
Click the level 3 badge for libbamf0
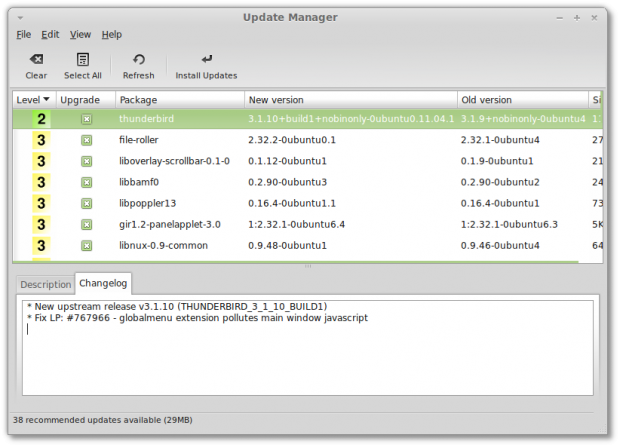click(41, 182)
